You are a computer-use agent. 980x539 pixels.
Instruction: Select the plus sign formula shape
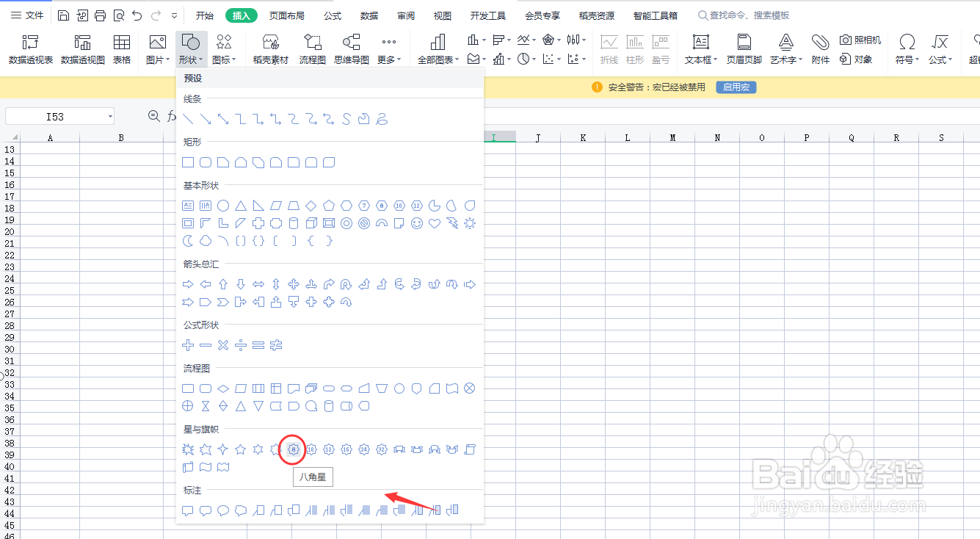188,345
